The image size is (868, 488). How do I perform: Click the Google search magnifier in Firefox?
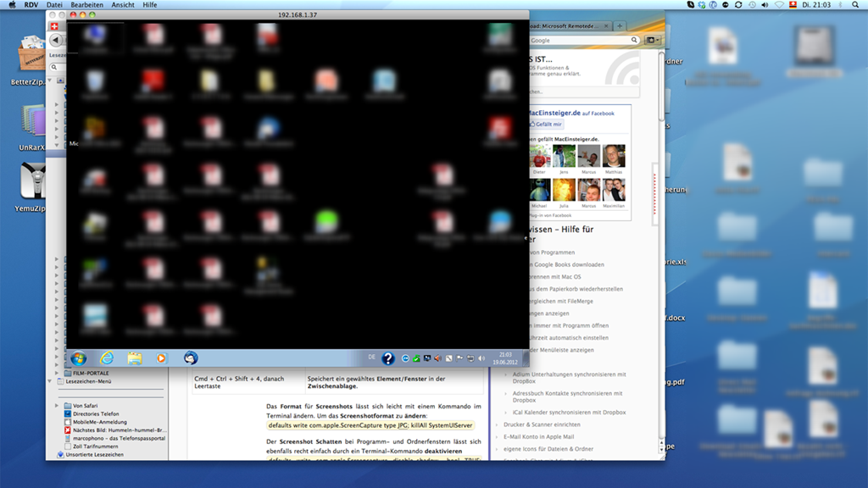point(634,41)
